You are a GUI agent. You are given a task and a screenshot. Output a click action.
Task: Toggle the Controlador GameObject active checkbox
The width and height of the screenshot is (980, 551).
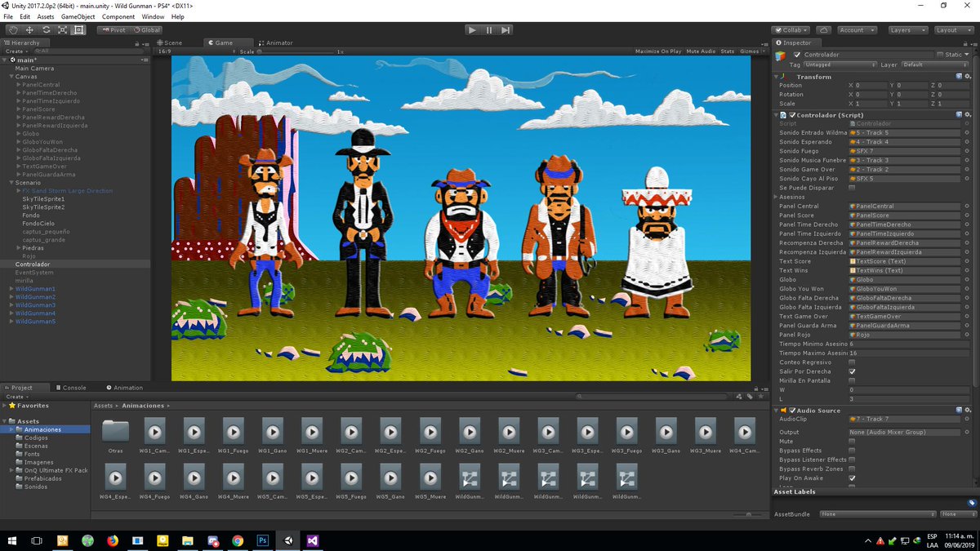pos(797,55)
